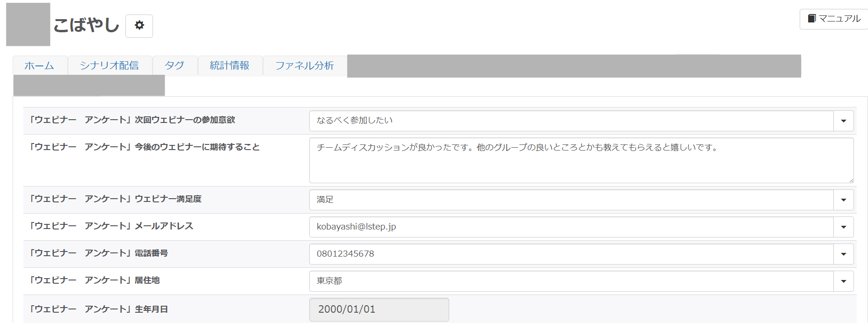868x323 pixels.
Task: Click the 今後のウェビナーに期待すること label
Action: 144,147
